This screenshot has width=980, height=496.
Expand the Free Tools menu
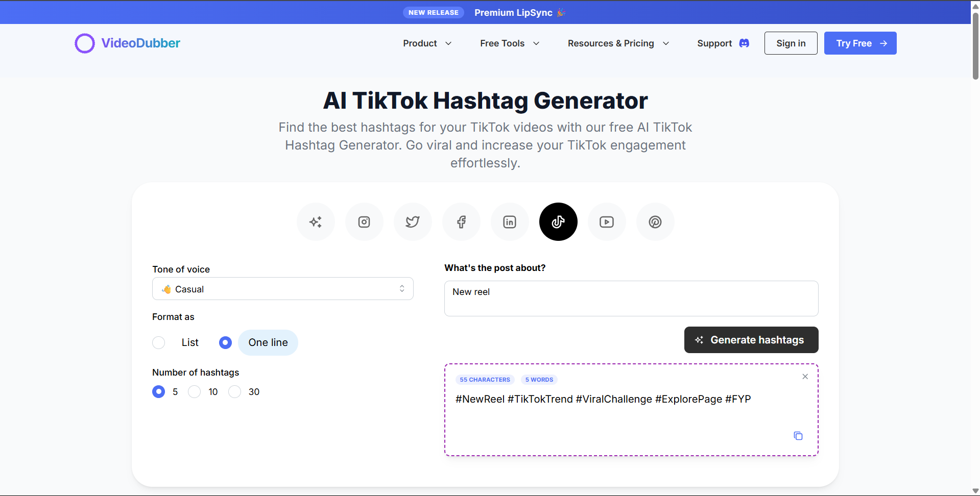510,43
